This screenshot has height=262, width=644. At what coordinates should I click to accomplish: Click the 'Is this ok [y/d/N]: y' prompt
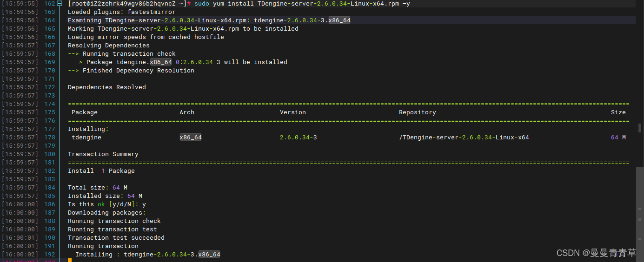pyautogui.click(x=107, y=204)
